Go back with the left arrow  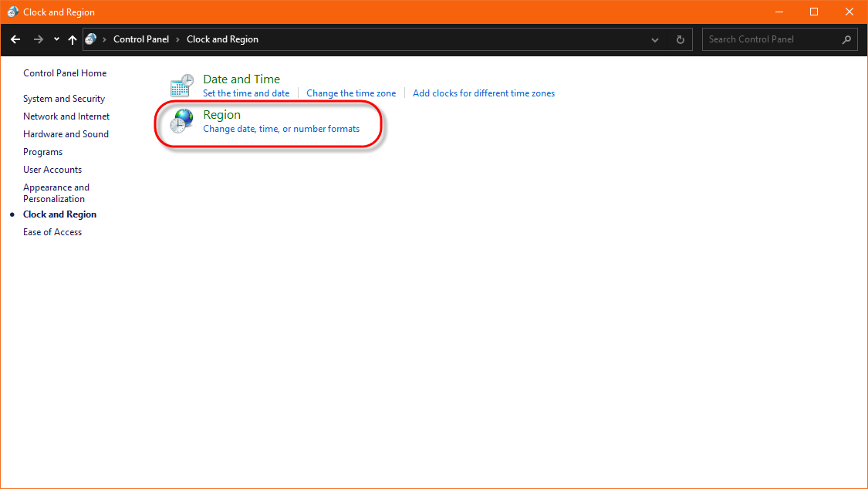(15, 39)
